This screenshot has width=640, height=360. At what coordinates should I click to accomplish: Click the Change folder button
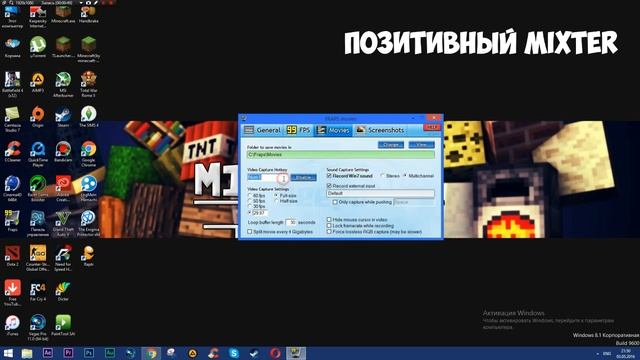(391, 145)
